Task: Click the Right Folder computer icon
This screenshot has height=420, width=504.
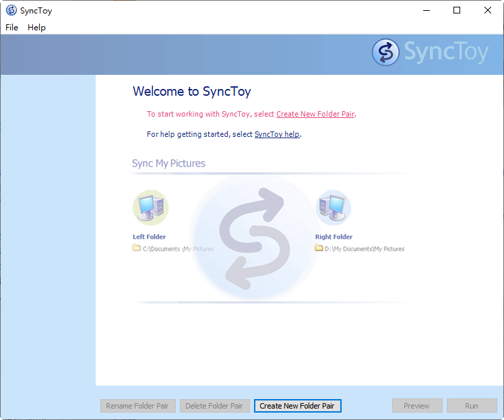Action: coord(334,208)
